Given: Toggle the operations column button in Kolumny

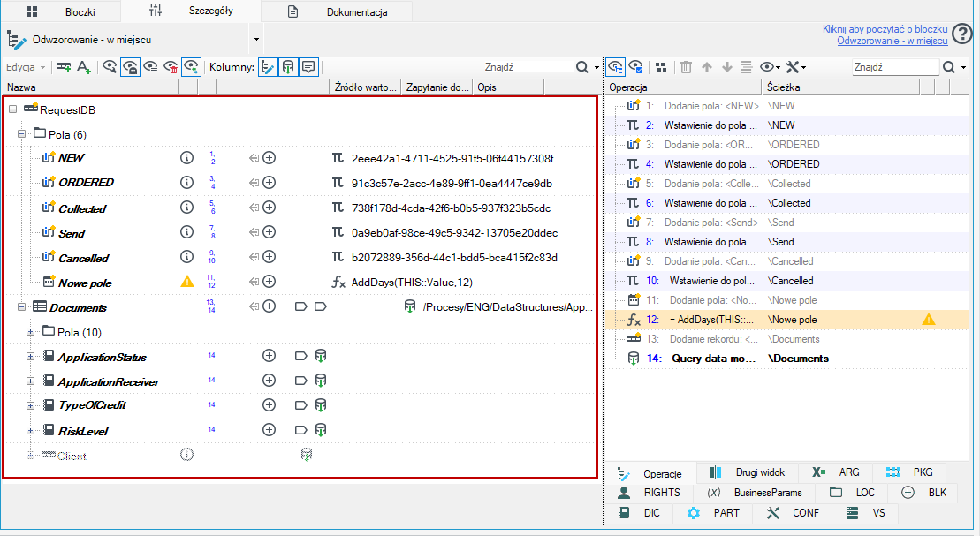Looking at the screenshot, I should [268, 67].
